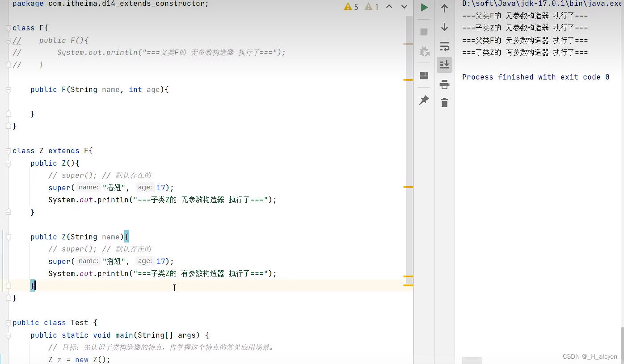Click the java.exe path at top of console

pos(541,4)
